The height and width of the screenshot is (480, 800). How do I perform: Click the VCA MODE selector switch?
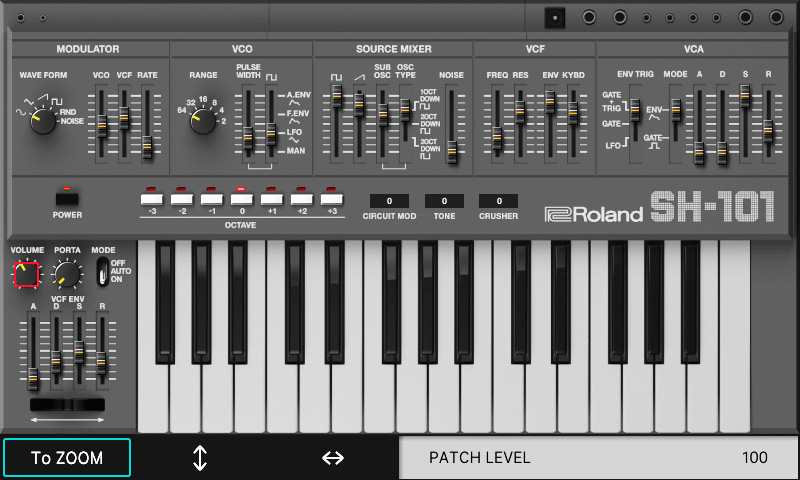click(x=676, y=110)
